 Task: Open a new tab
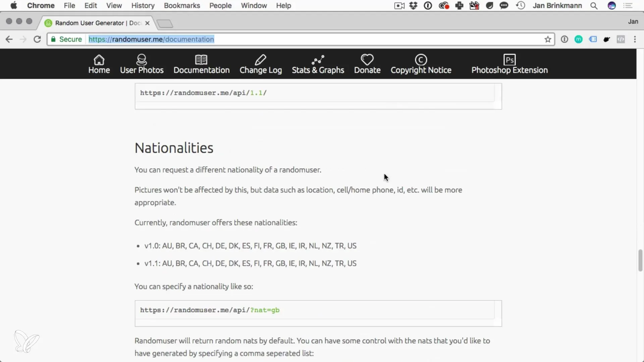165,23
